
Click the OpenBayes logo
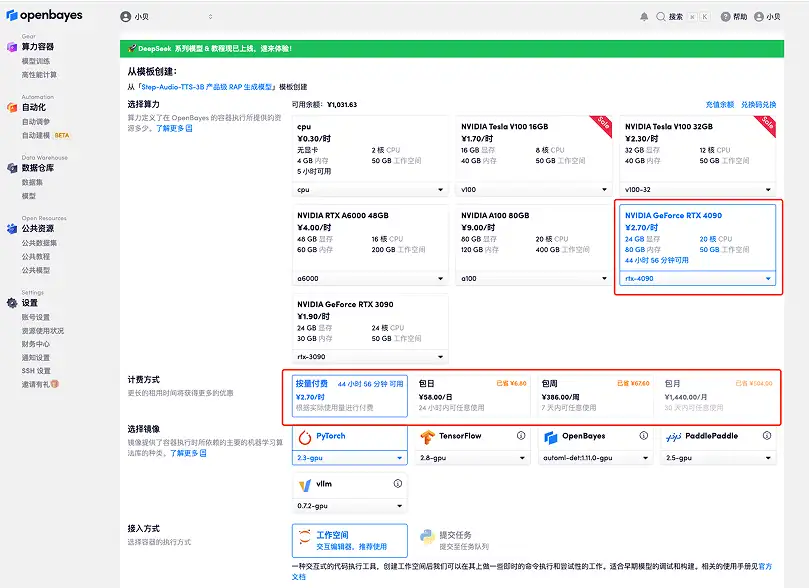click(44, 15)
